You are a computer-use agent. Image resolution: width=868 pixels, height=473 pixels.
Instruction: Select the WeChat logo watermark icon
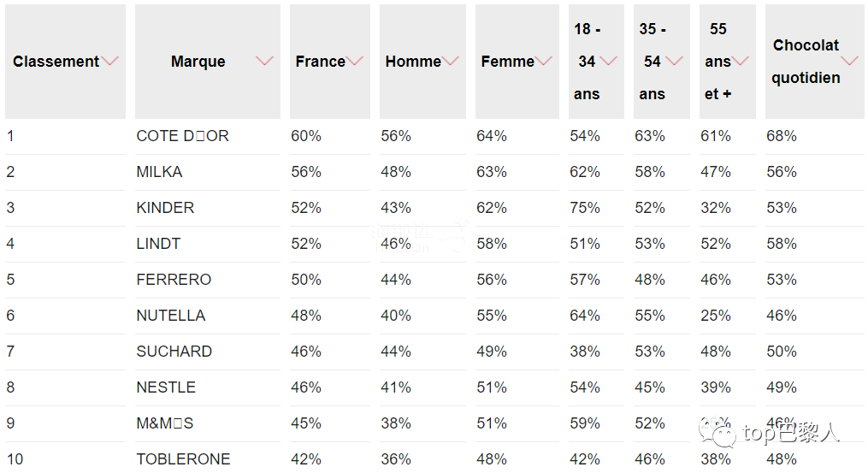pyautogui.click(x=717, y=433)
